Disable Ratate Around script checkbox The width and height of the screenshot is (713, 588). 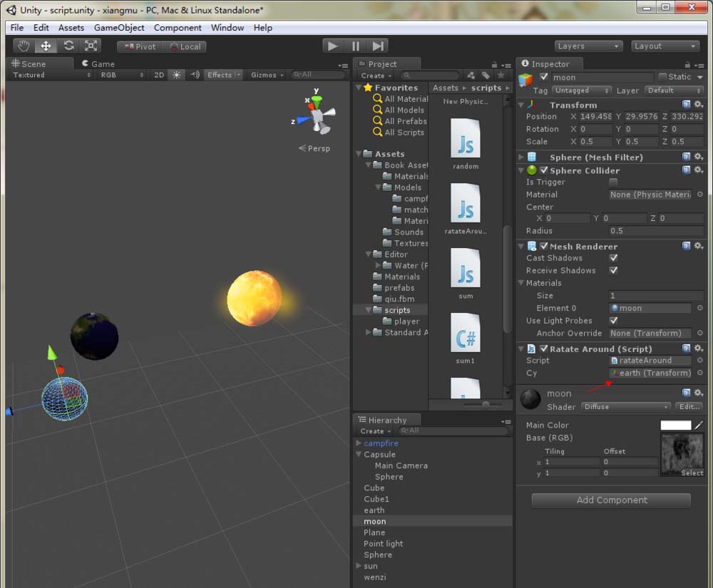tap(544, 349)
